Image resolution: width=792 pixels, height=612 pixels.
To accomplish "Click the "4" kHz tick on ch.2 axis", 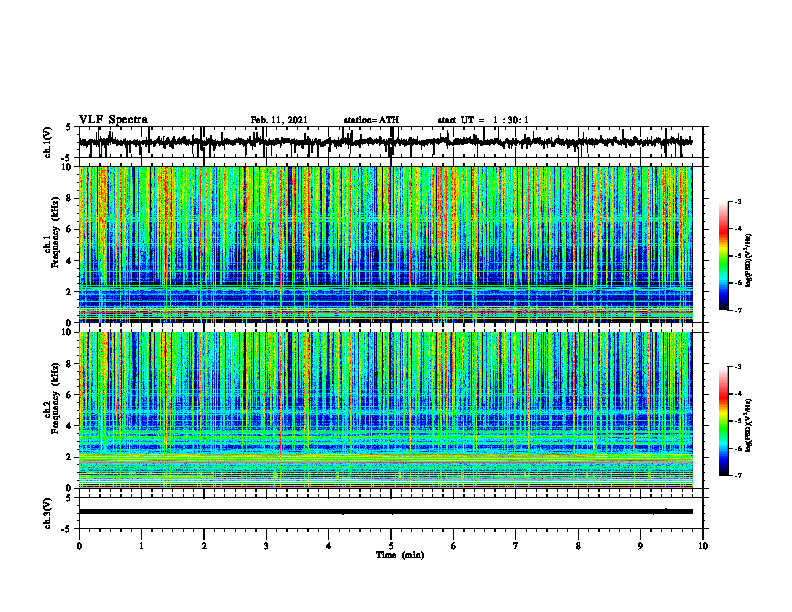I will 70,426.
